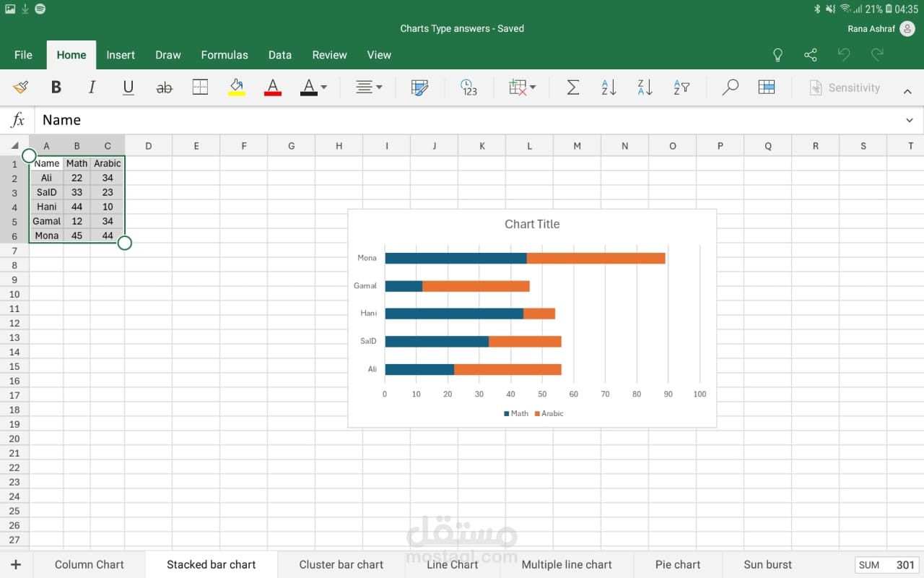Open the text alignment dropdown
The image size is (924, 578).
click(x=369, y=88)
